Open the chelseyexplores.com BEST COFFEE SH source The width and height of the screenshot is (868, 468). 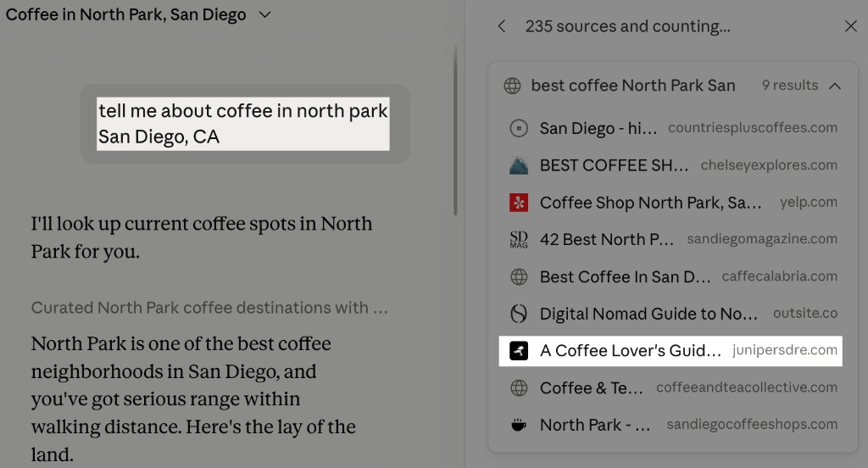point(671,165)
